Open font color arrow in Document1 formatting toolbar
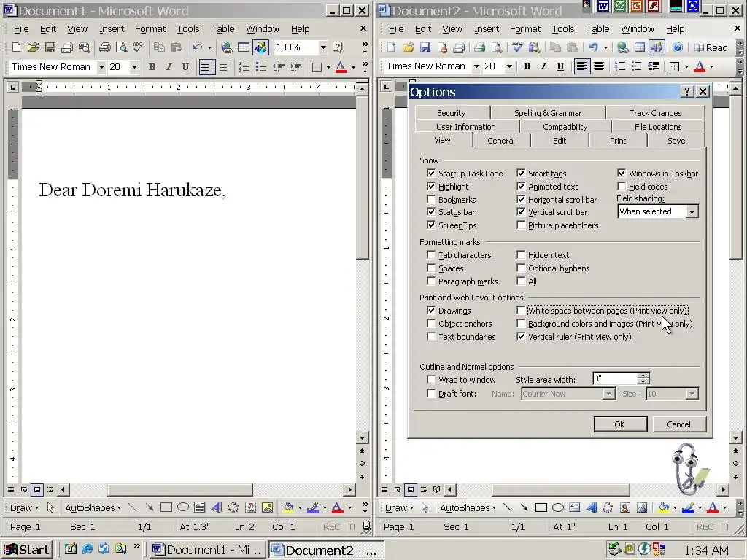Image resolution: width=747 pixels, height=560 pixels. (353, 67)
